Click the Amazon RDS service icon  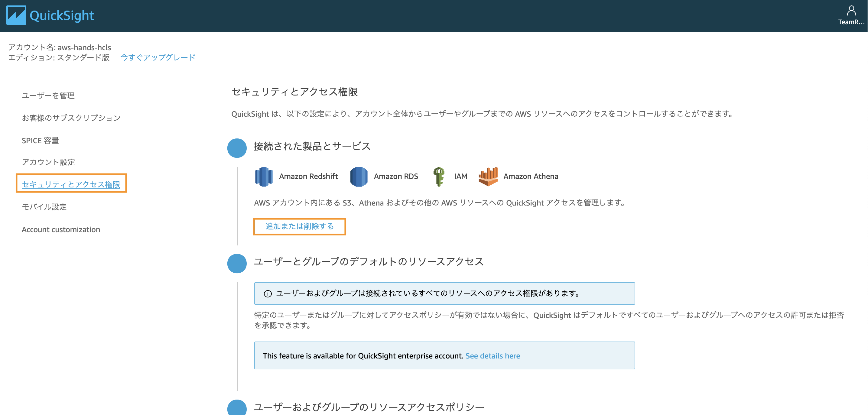coord(359,177)
